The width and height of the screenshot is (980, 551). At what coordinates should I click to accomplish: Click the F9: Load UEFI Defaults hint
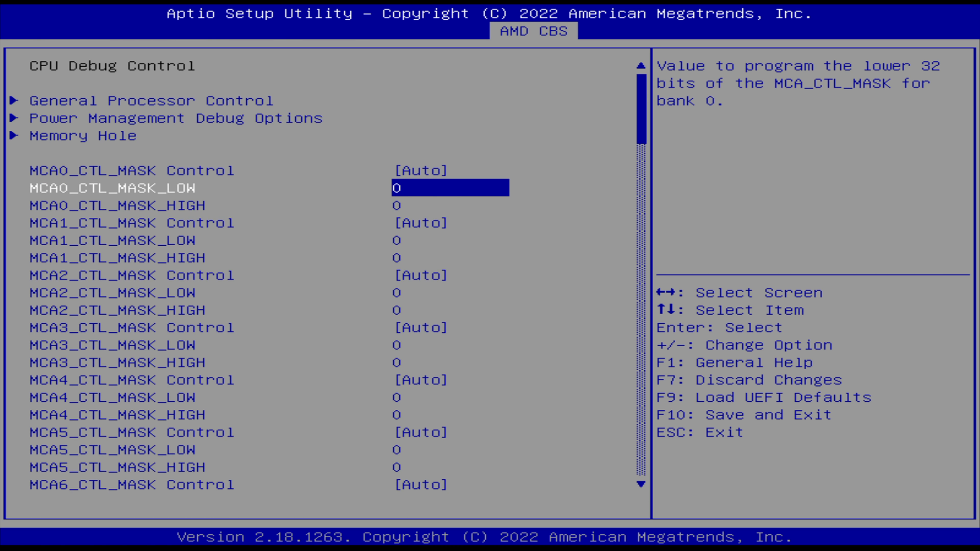point(764,397)
